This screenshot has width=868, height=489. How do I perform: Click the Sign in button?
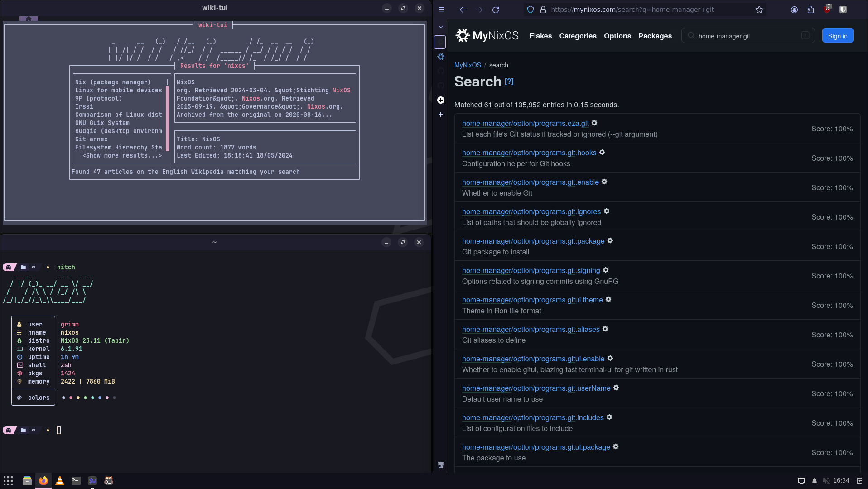(838, 36)
